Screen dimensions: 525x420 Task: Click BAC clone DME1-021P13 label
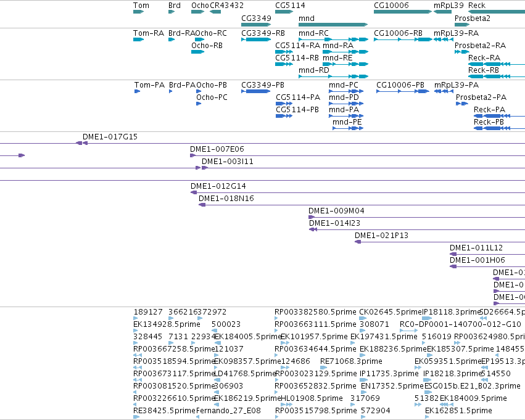[382, 236]
